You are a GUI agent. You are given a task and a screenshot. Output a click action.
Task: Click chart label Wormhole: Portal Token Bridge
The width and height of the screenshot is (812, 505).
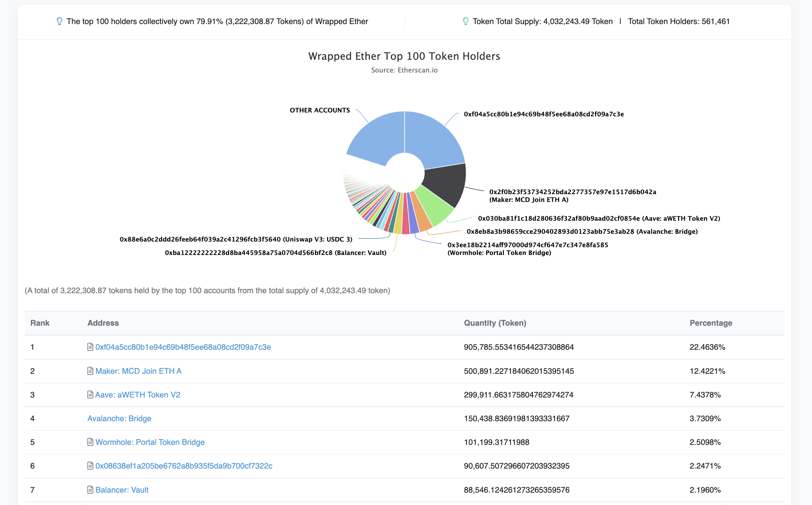pyautogui.click(x=528, y=249)
